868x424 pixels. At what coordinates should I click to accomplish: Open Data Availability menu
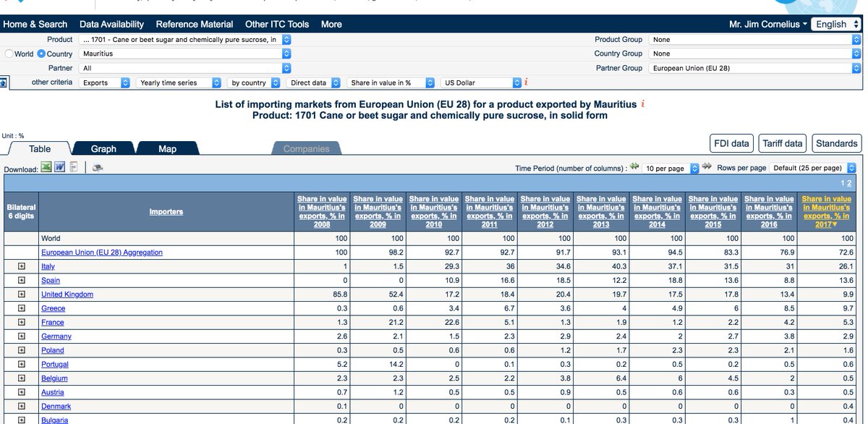coord(111,24)
